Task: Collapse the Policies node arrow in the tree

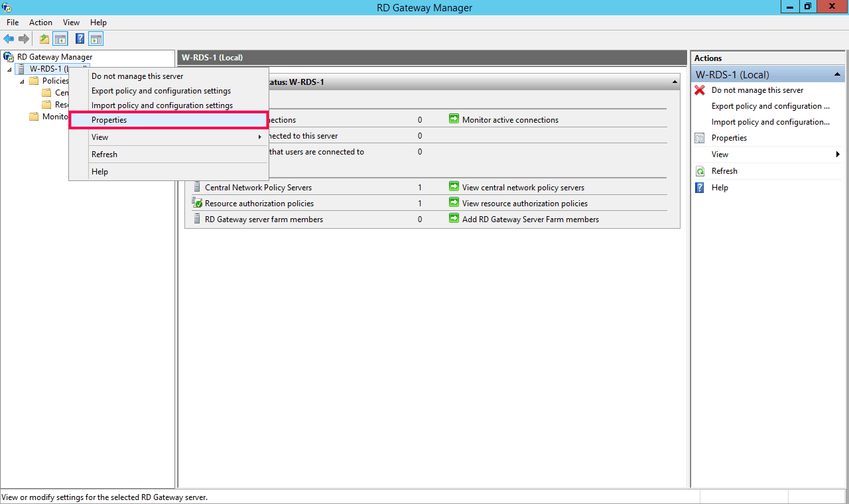Action: click(22, 81)
